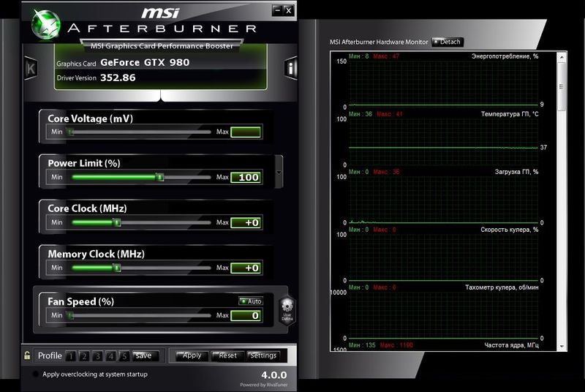The image size is (585, 392).
Task: Select profile slot 5
Action: (124, 356)
